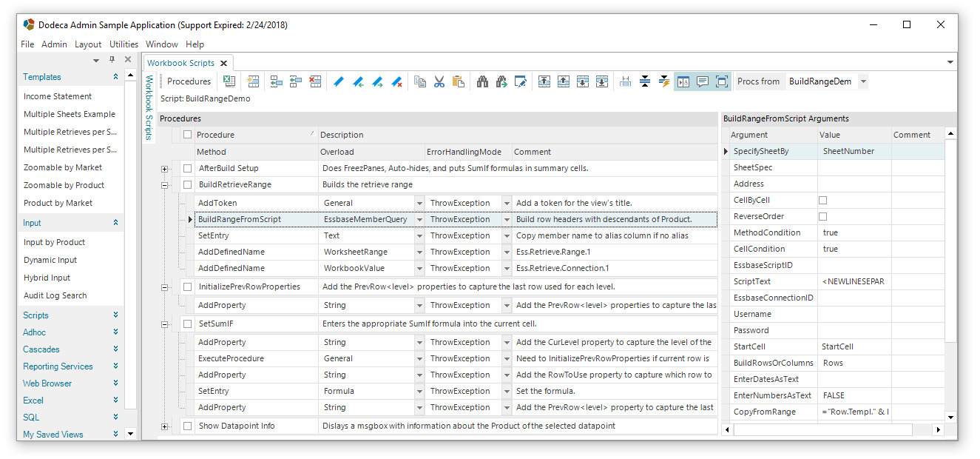Open Overload dropdown on the AddToken row

[x=419, y=203]
